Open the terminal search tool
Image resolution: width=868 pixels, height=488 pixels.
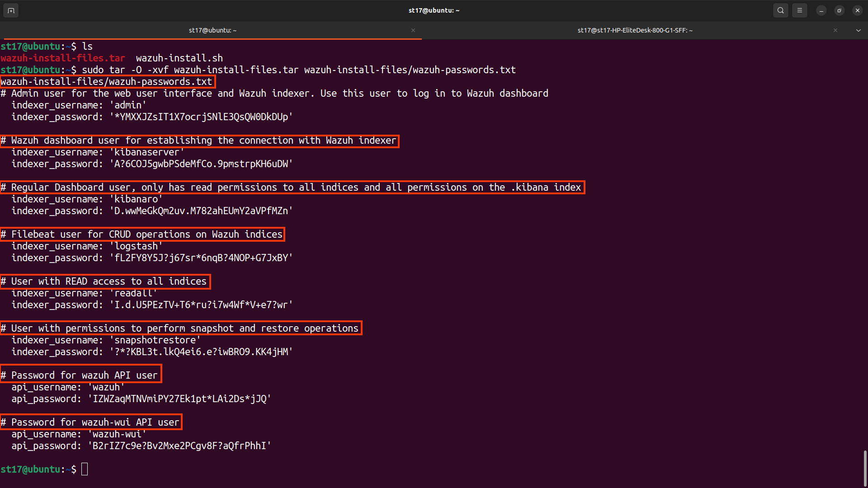[781, 10]
